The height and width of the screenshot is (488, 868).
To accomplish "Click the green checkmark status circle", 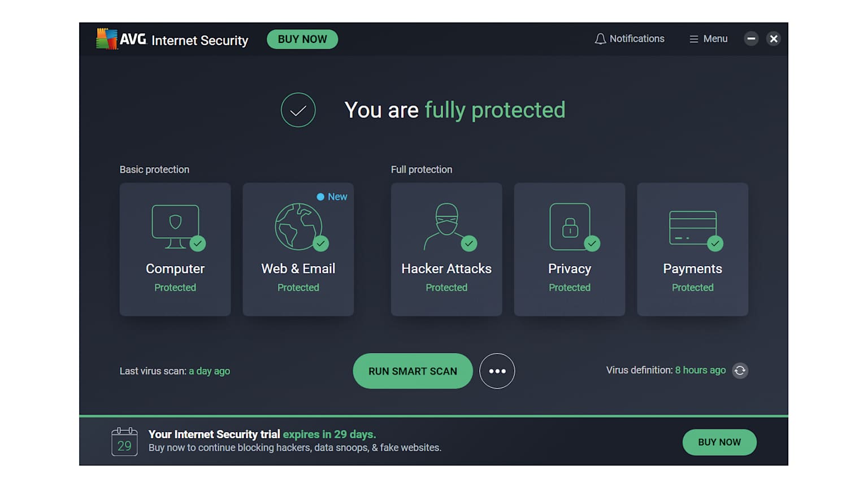I will click(x=298, y=110).
